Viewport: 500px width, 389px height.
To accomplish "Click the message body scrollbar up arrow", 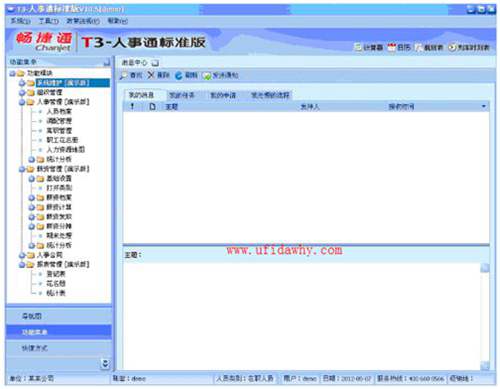I will tap(485, 268).
